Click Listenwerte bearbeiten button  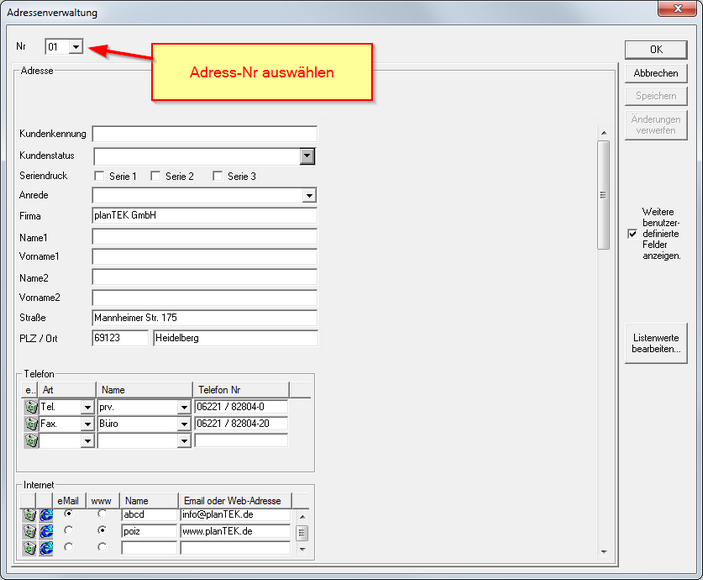pyautogui.click(x=656, y=343)
